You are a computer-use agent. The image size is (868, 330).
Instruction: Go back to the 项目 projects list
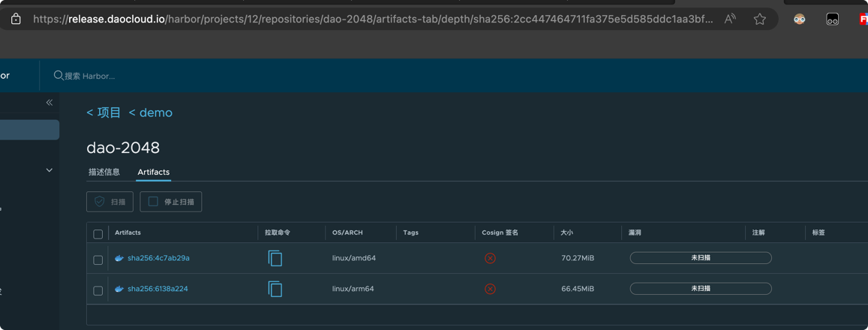(x=104, y=112)
